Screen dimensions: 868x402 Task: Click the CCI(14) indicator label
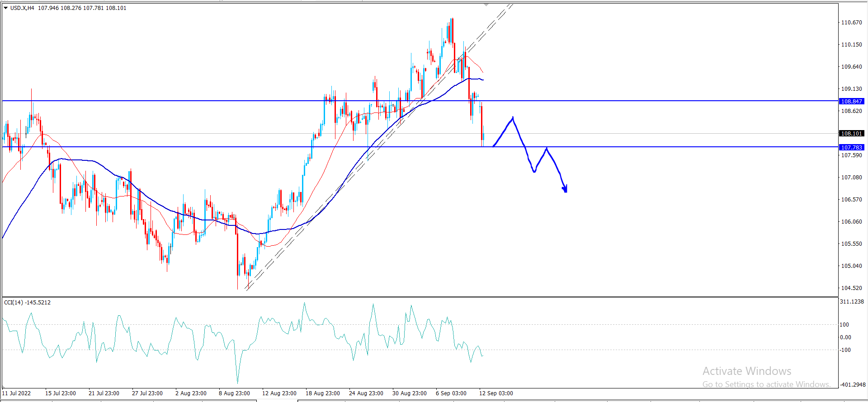click(x=27, y=303)
